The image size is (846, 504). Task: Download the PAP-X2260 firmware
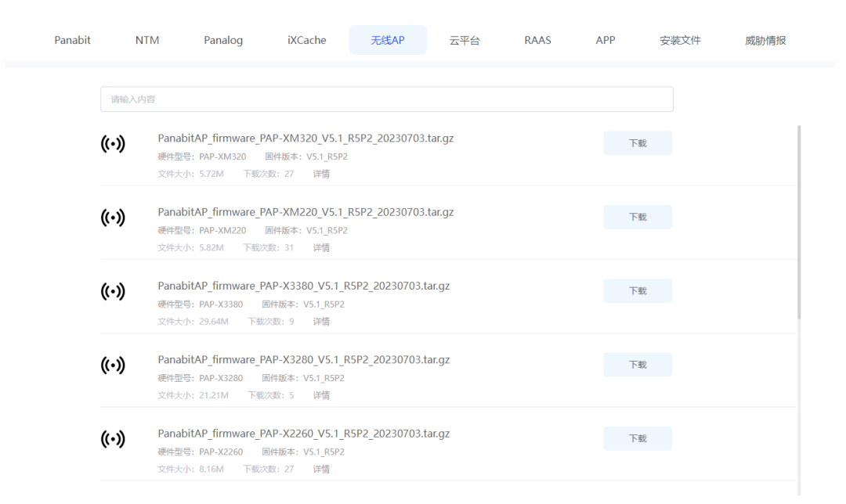[638, 439]
